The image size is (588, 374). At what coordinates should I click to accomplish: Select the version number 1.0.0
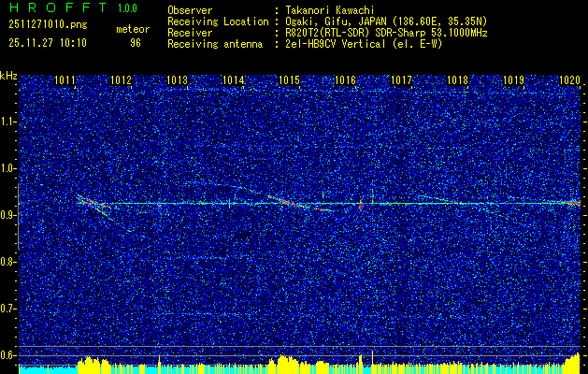127,7
